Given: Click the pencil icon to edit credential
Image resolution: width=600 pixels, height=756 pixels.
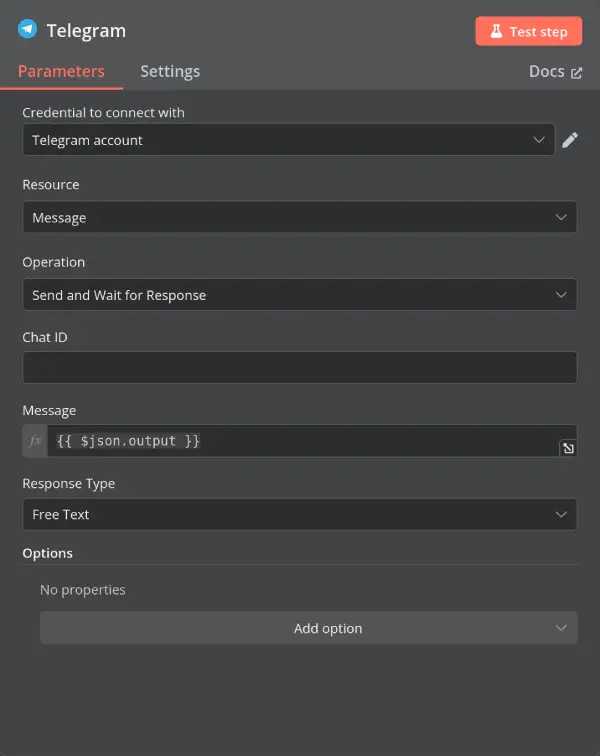Looking at the screenshot, I should point(570,140).
